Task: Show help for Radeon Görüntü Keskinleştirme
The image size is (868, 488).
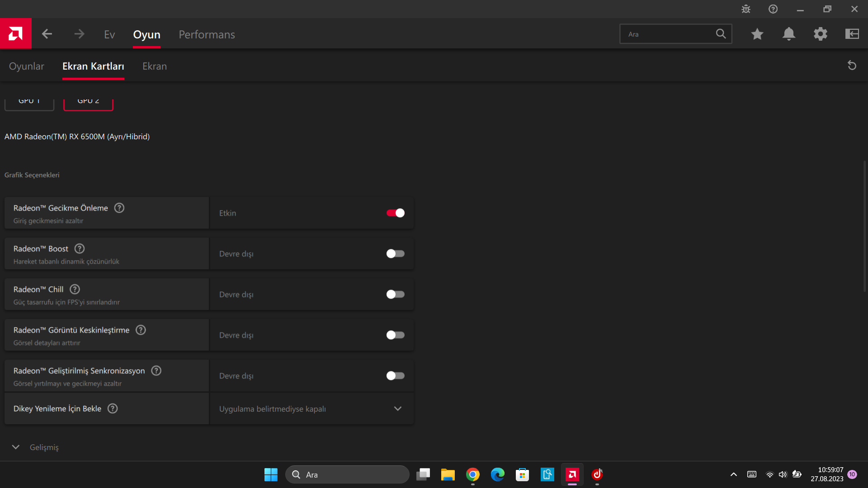Action: tap(141, 330)
